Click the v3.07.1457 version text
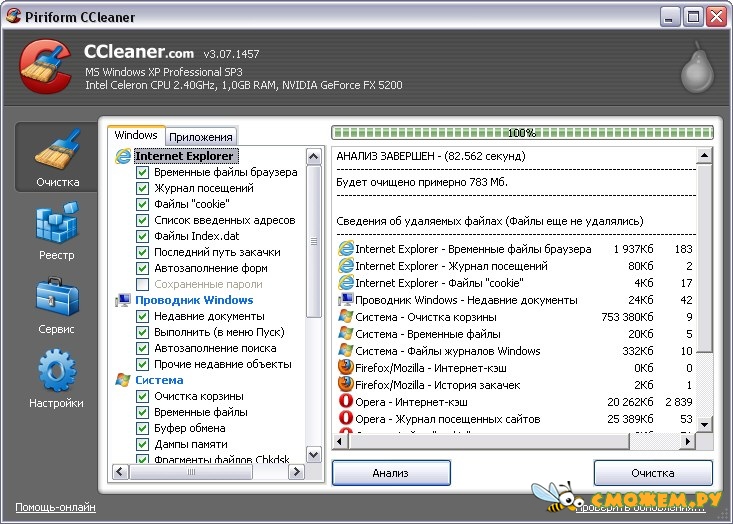This screenshot has height=524, width=733. tap(231, 54)
